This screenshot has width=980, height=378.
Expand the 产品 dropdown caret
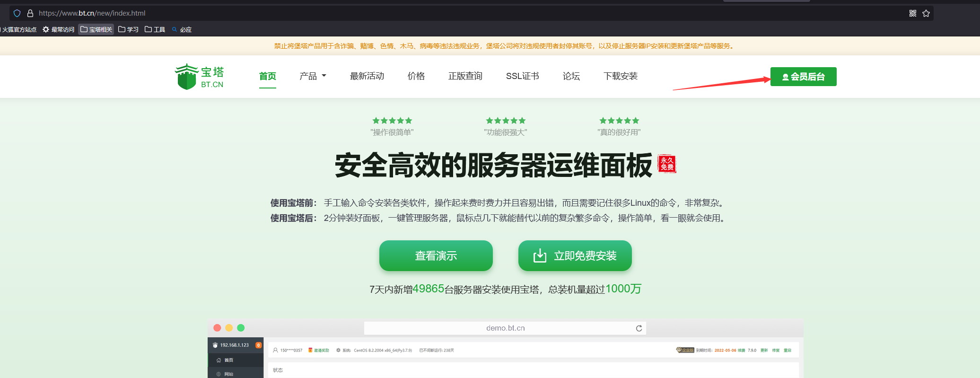tap(324, 76)
